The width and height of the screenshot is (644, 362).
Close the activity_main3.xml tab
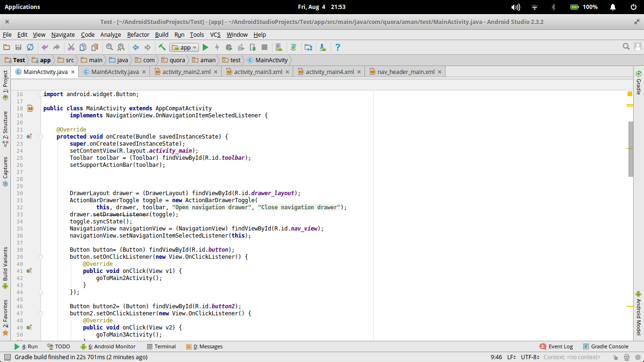[287, 72]
